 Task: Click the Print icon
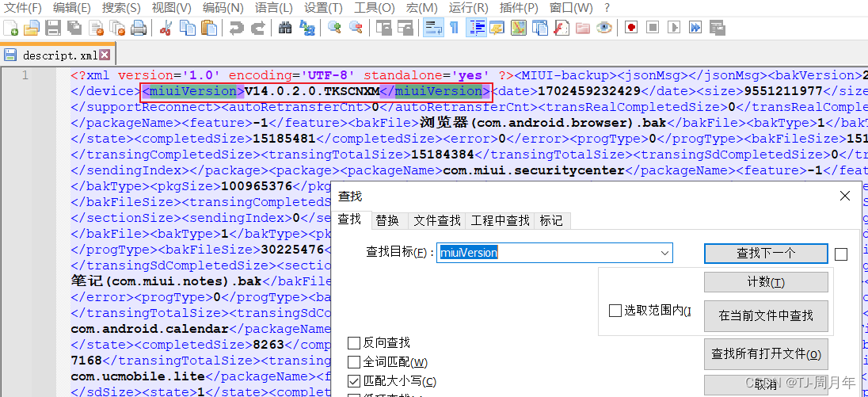click(139, 27)
